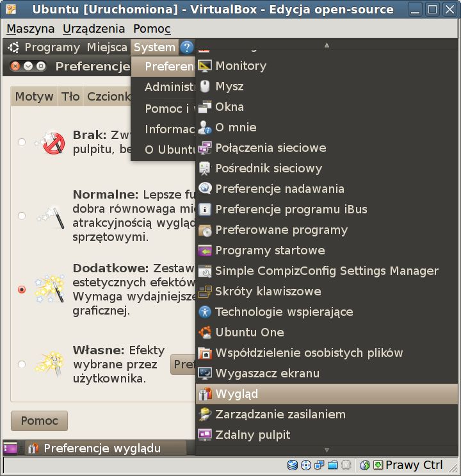Click the Ubuntu logo icon in panel
The image size is (461, 476).
(x=13, y=47)
